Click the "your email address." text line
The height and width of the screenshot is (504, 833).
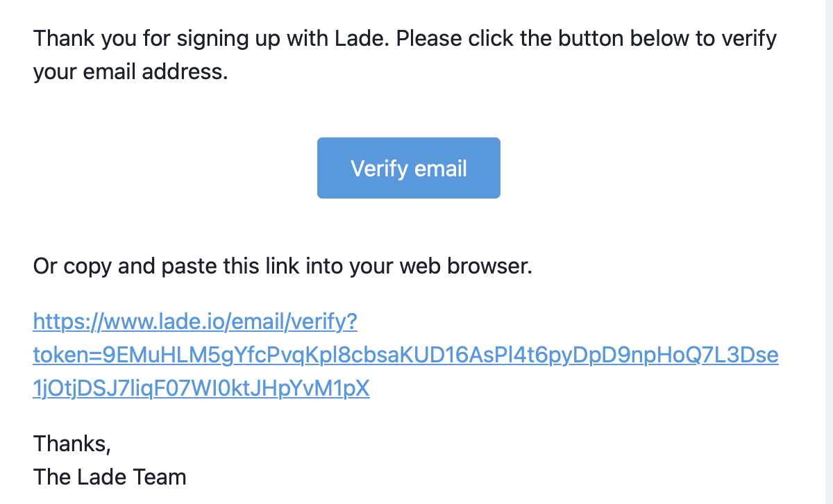131,71
